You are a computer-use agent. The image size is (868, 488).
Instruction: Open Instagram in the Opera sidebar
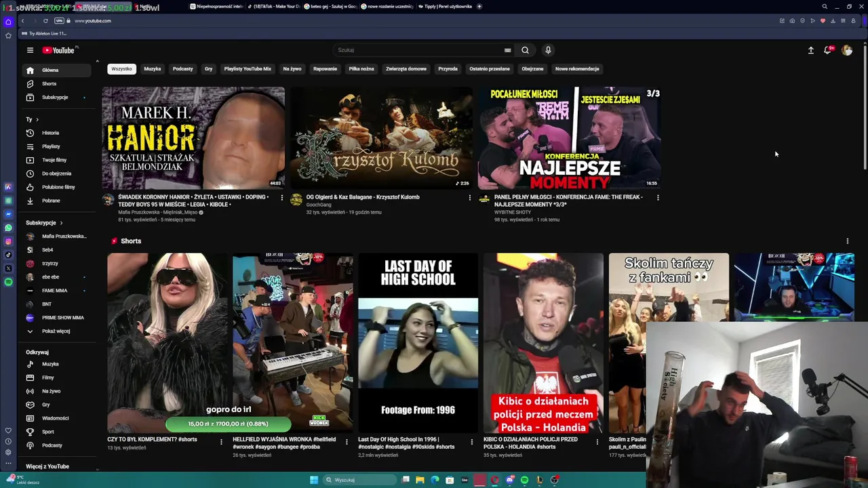click(x=8, y=241)
